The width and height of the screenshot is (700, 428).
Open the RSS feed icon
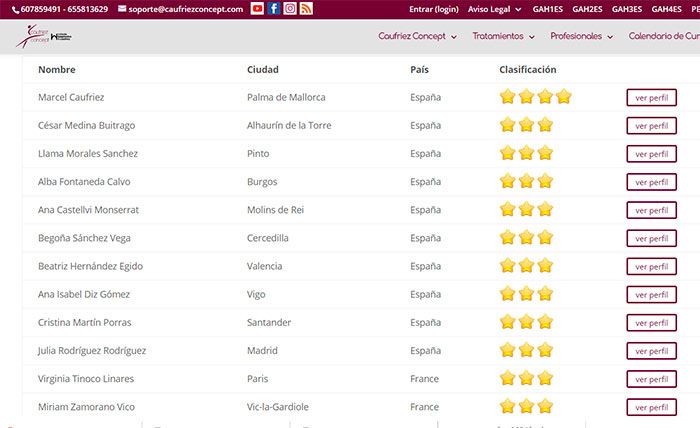pyautogui.click(x=306, y=9)
